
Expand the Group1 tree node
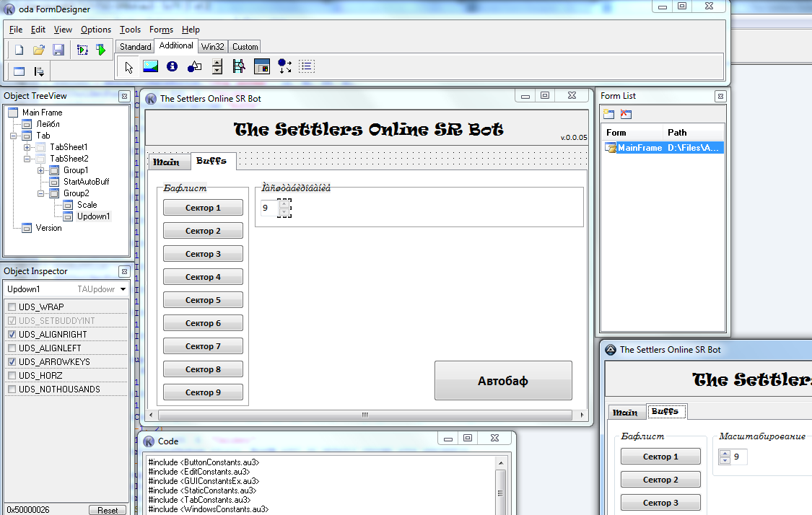tap(40, 170)
